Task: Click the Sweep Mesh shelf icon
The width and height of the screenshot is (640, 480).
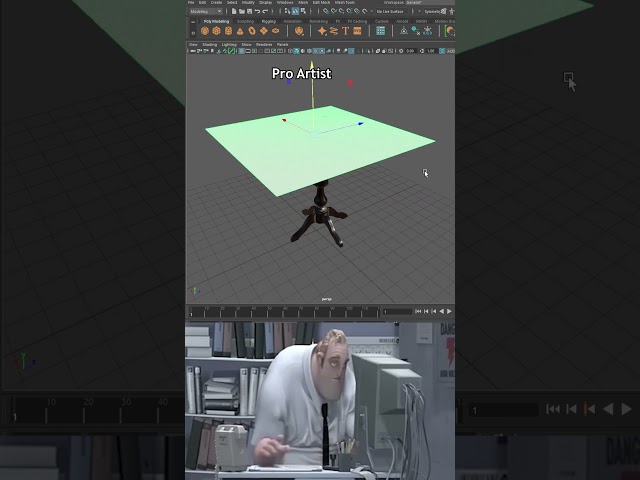Action: [x=333, y=31]
